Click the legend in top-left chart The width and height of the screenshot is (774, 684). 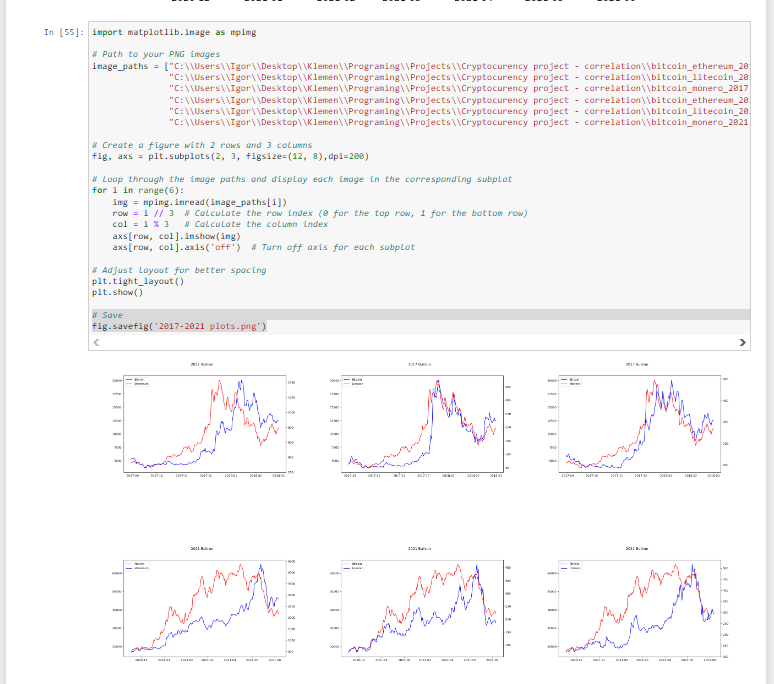(x=136, y=382)
